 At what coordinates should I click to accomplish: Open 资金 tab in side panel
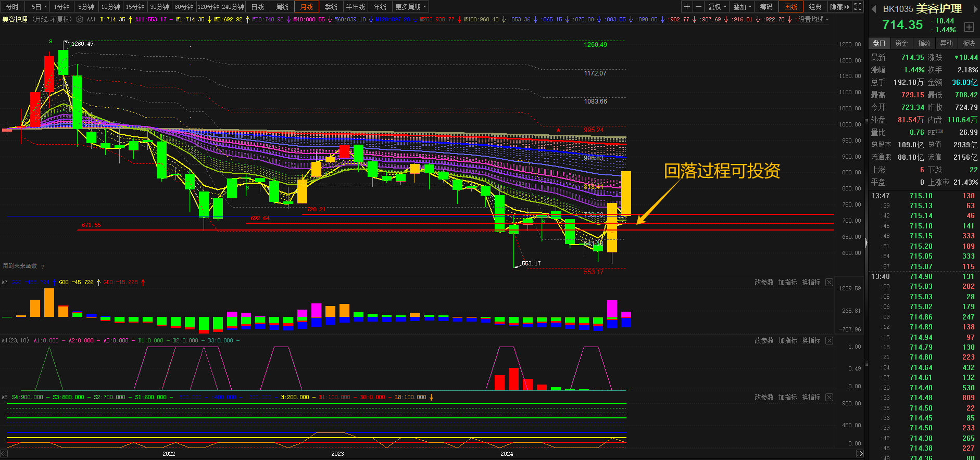pos(901,43)
